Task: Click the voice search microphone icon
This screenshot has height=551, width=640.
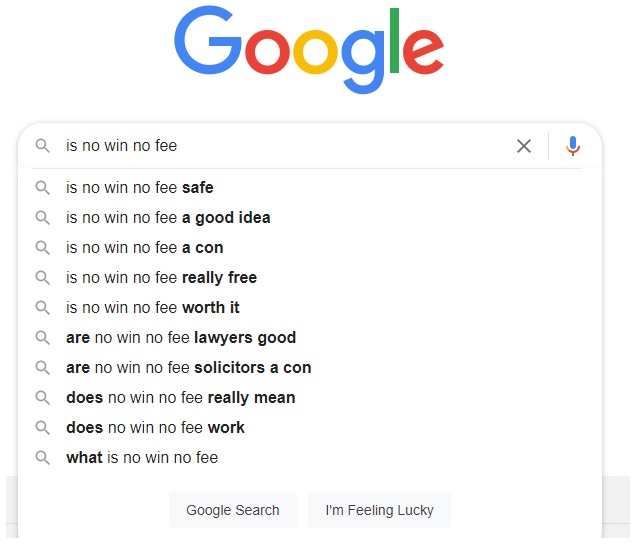Action: pyautogui.click(x=573, y=146)
